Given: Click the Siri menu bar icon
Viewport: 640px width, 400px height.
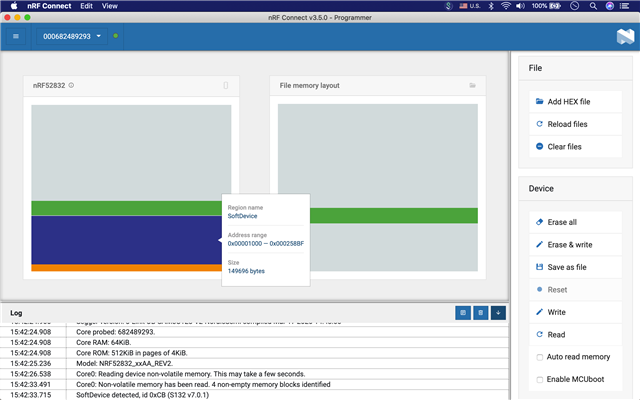Looking at the screenshot, I should [x=609, y=6].
